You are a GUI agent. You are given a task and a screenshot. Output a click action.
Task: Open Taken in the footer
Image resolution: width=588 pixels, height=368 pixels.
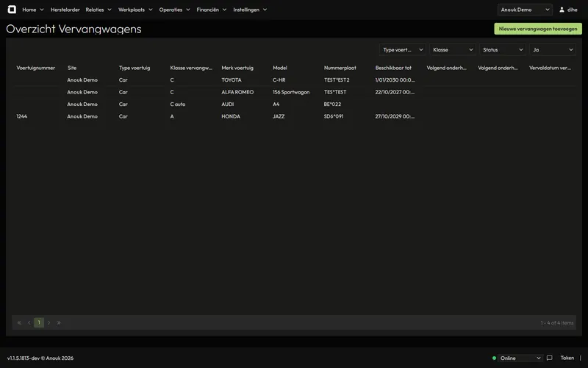[567, 358]
